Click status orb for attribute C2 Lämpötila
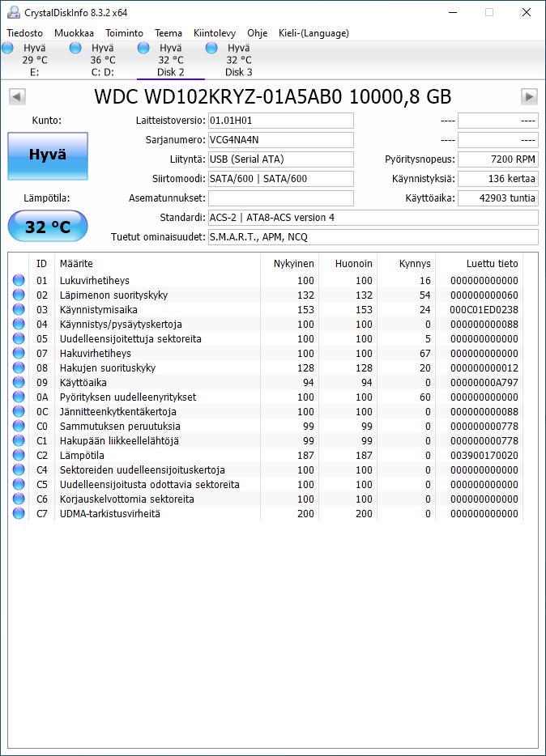Image resolution: width=546 pixels, height=756 pixels. click(x=19, y=455)
